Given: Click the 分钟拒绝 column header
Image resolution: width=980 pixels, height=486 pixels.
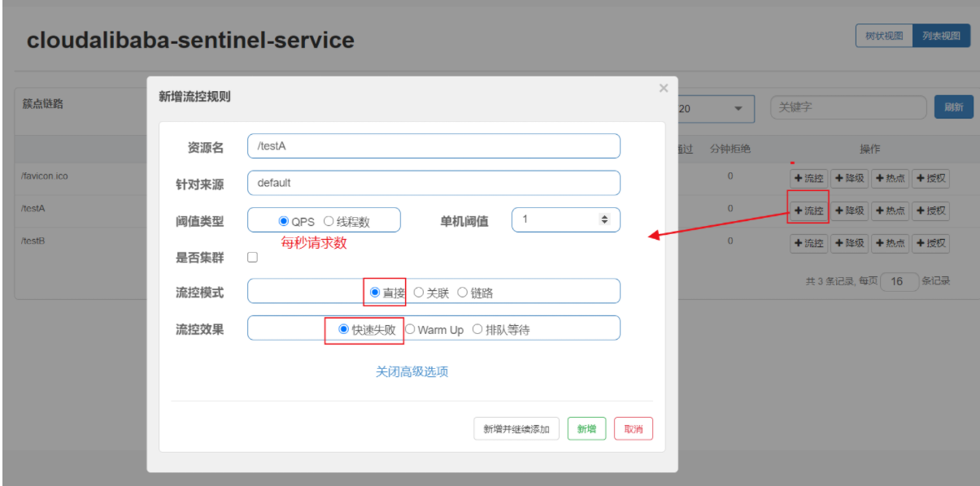Looking at the screenshot, I should (730, 149).
